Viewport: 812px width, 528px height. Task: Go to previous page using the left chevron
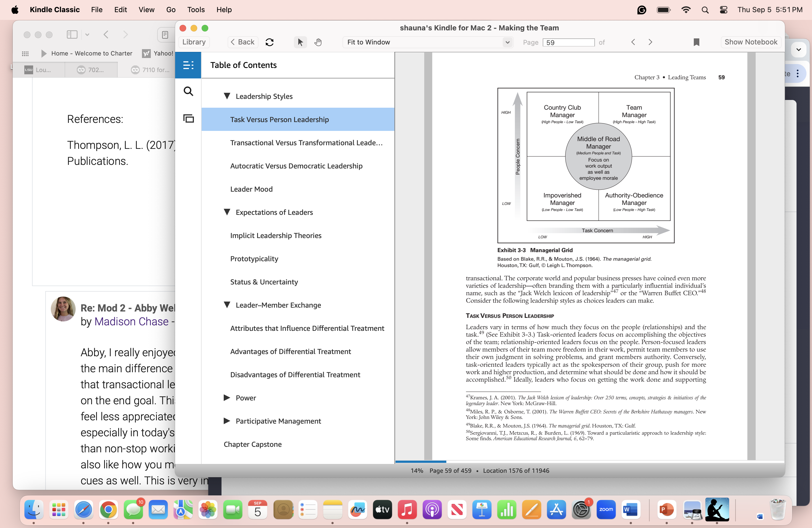click(633, 42)
